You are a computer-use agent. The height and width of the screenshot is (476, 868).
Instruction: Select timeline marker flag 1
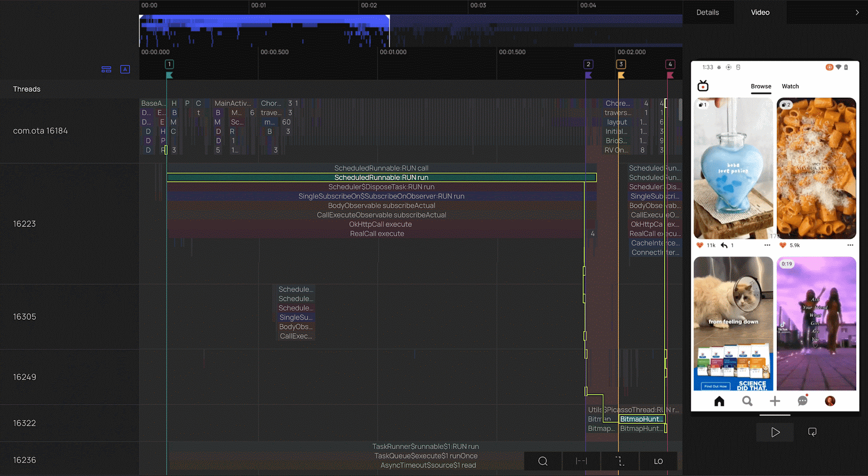tap(169, 65)
